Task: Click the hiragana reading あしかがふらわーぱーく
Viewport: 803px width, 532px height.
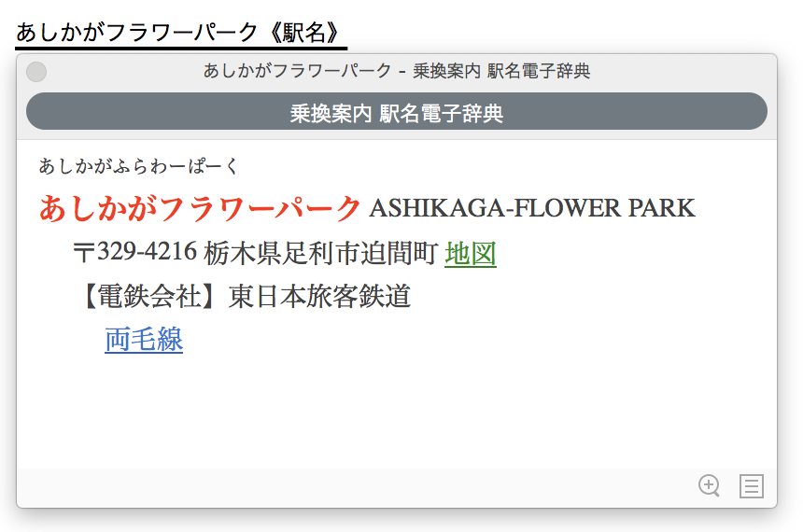Action: (138, 166)
